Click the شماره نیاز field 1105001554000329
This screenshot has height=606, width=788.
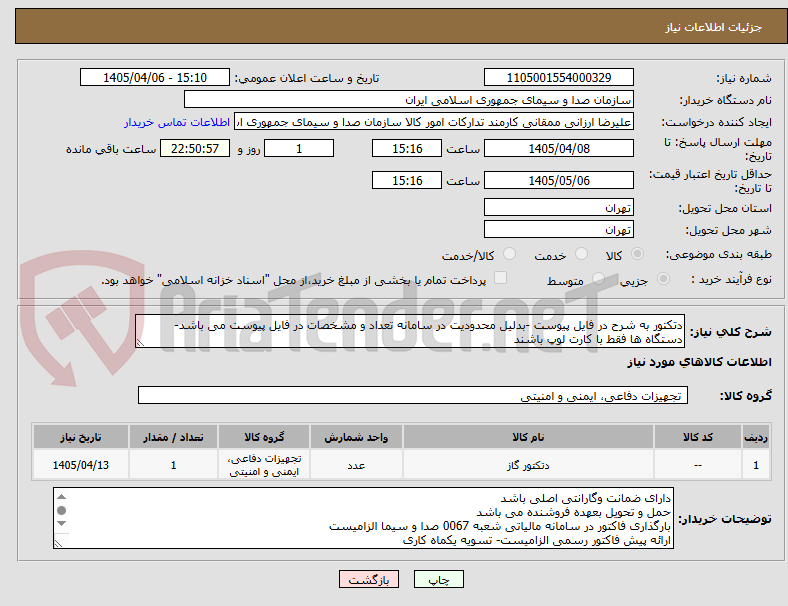pyautogui.click(x=558, y=77)
